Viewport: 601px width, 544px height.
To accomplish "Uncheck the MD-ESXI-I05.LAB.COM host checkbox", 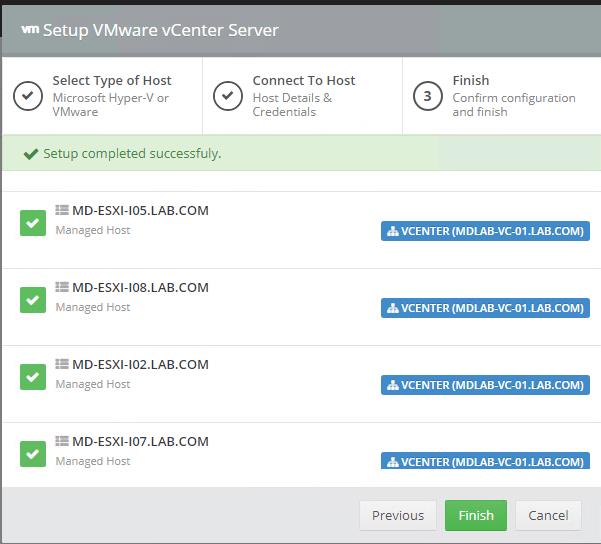I will (x=33, y=223).
